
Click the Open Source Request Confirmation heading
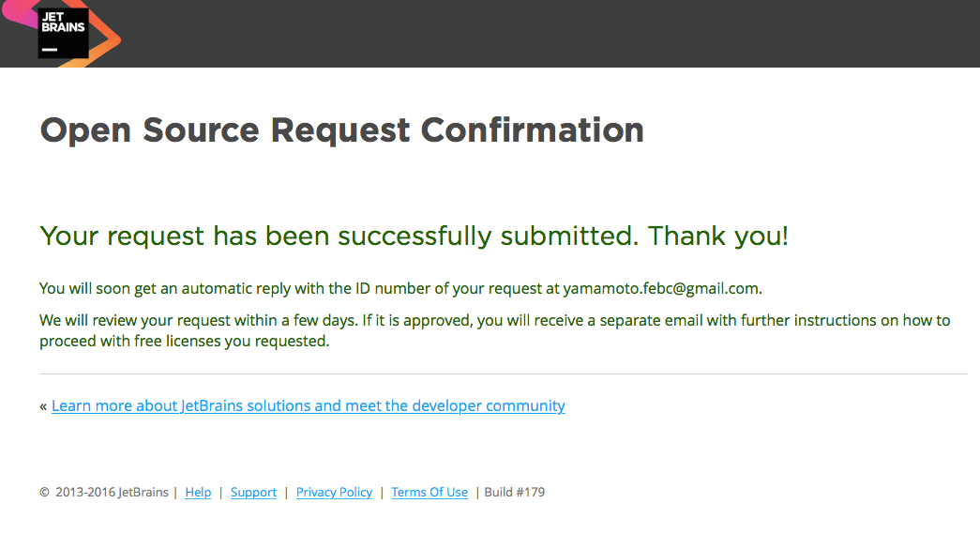[341, 130]
